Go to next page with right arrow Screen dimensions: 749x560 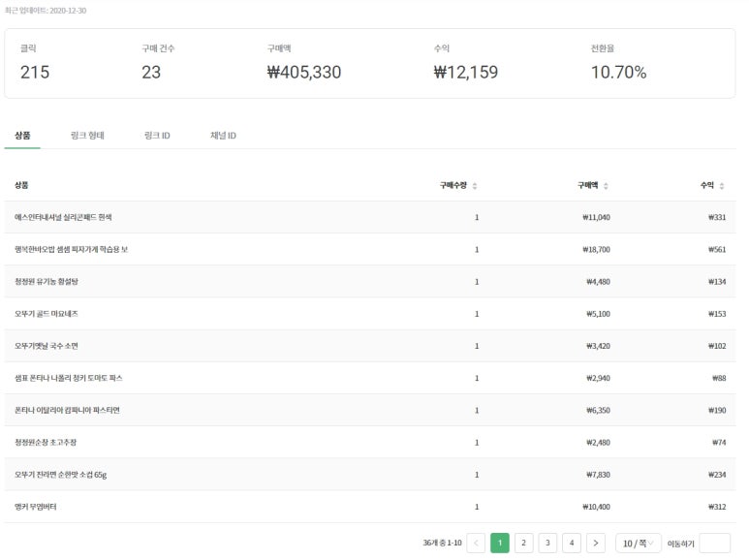pos(596,544)
